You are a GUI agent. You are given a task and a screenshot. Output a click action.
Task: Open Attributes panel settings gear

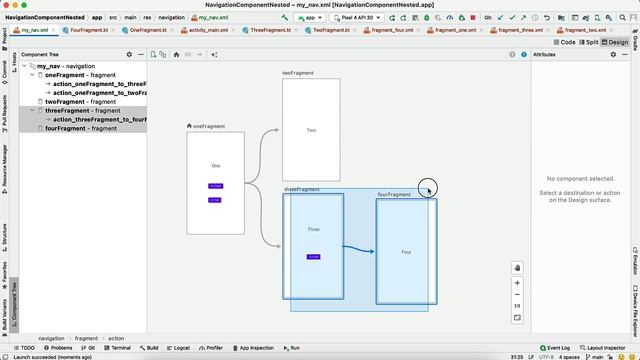tap(613, 54)
